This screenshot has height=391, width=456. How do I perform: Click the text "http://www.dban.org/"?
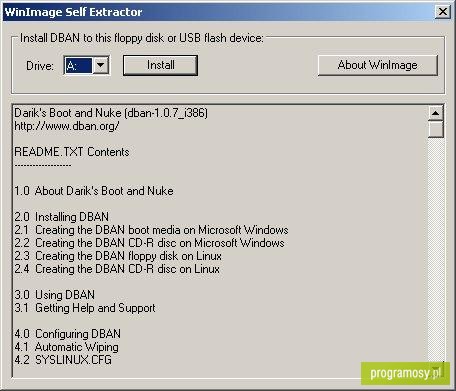pyautogui.click(x=67, y=126)
